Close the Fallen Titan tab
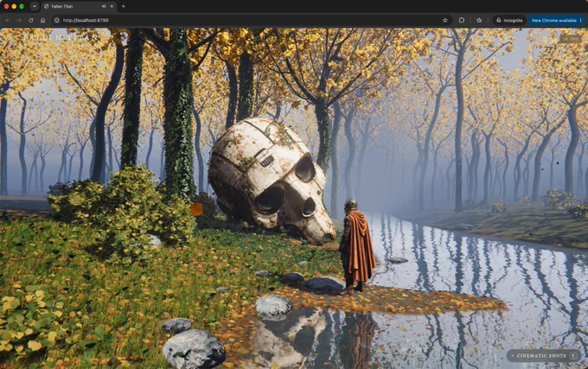The image size is (588, 369). 112,6
